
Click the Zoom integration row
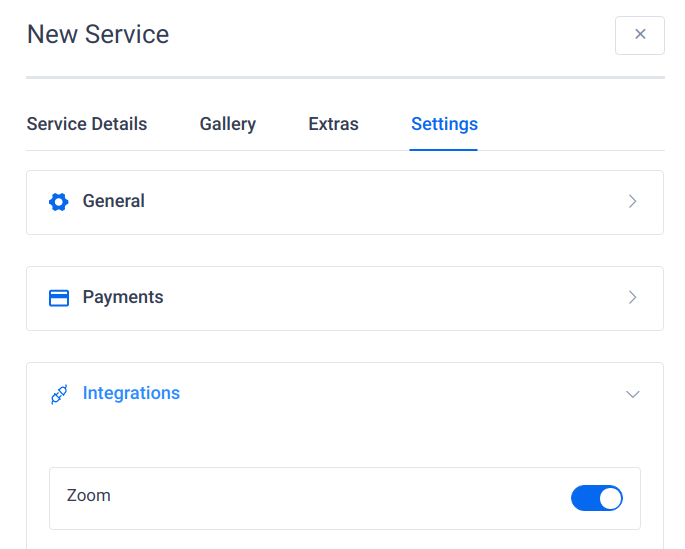point(345,498)
